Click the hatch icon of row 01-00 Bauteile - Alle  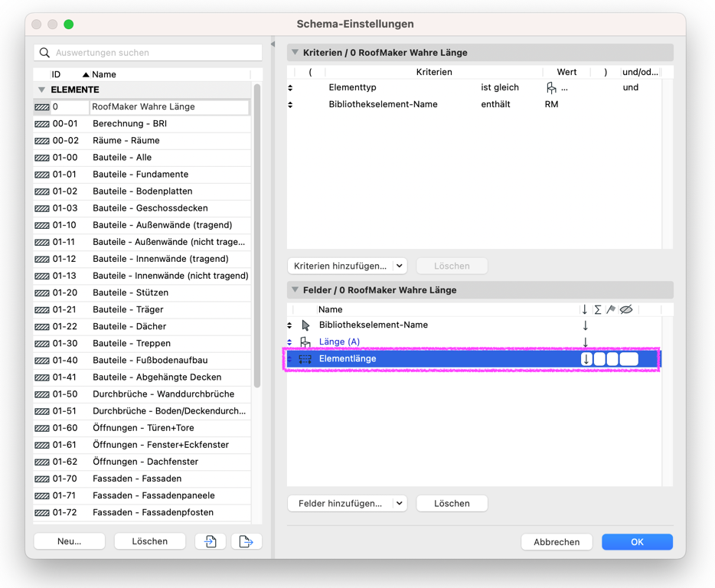[x=42, y=158]
